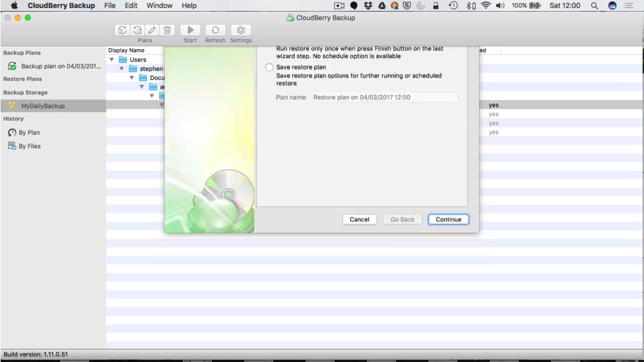The width and height of the screenshot is (644, 362).
Task: Open the Google Drive menu bar icon
Action: [x=382, y=6]
